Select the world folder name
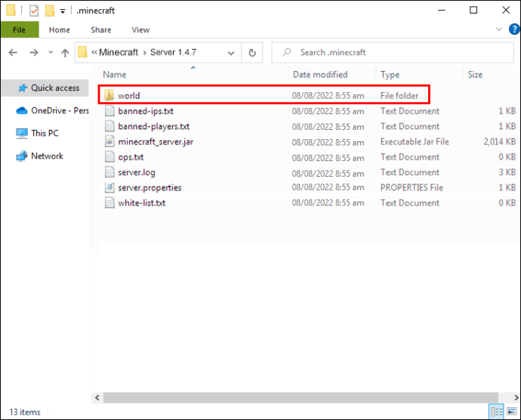The width and height of the screenshot is (521, 420). point(129,96)
